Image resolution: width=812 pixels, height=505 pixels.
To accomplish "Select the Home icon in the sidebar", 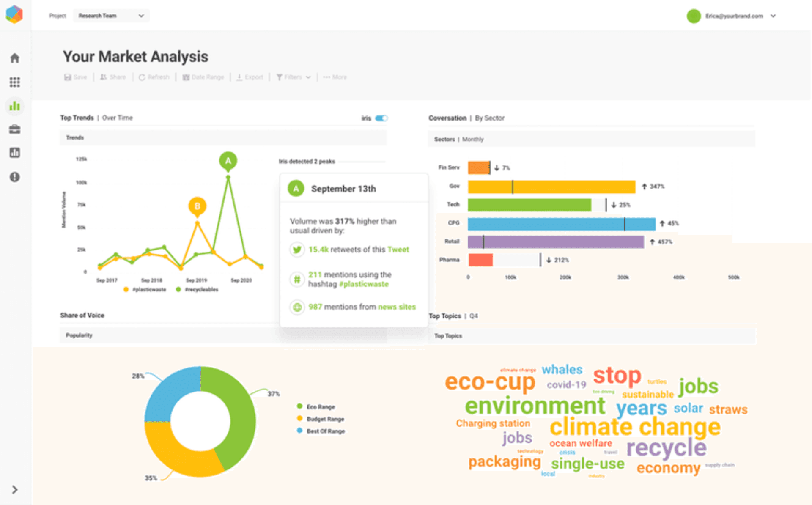I will [x=15, y=58].
